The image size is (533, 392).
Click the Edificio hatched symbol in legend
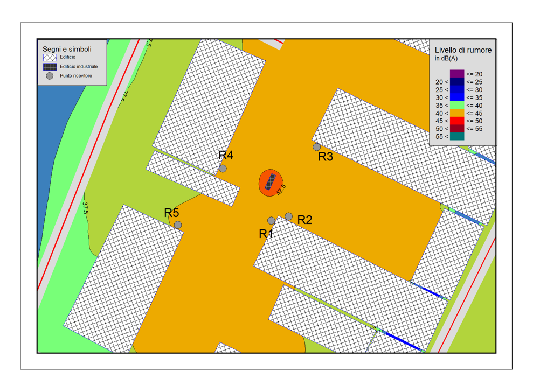point(50,58)
